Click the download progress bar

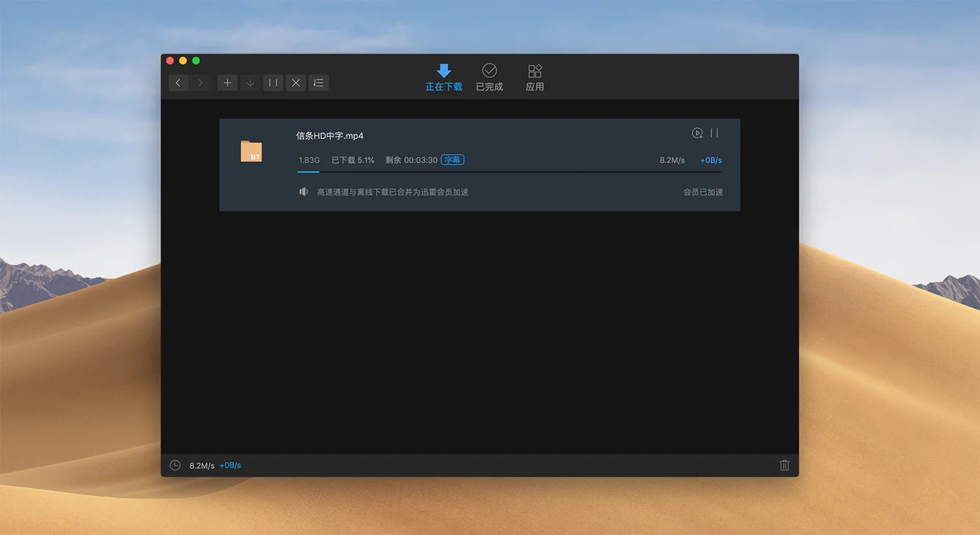(x=509, y=172)
